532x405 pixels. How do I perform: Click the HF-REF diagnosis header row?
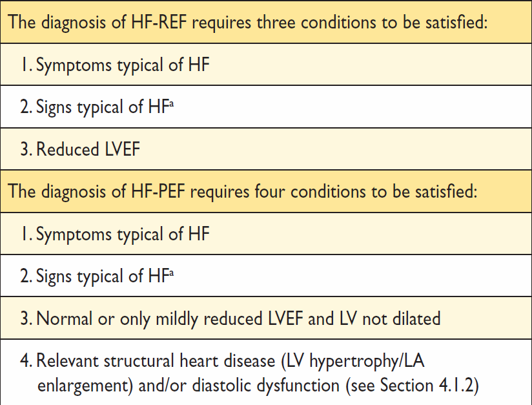click(266, 22)
